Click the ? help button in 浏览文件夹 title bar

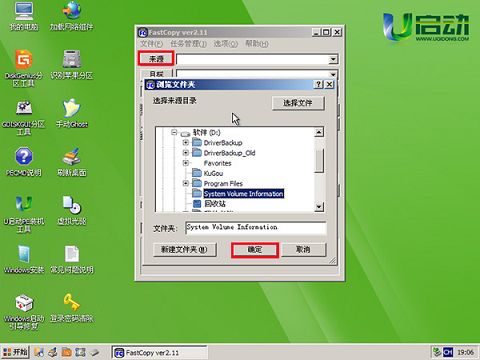pyautogui.click(x=318, y=85)
